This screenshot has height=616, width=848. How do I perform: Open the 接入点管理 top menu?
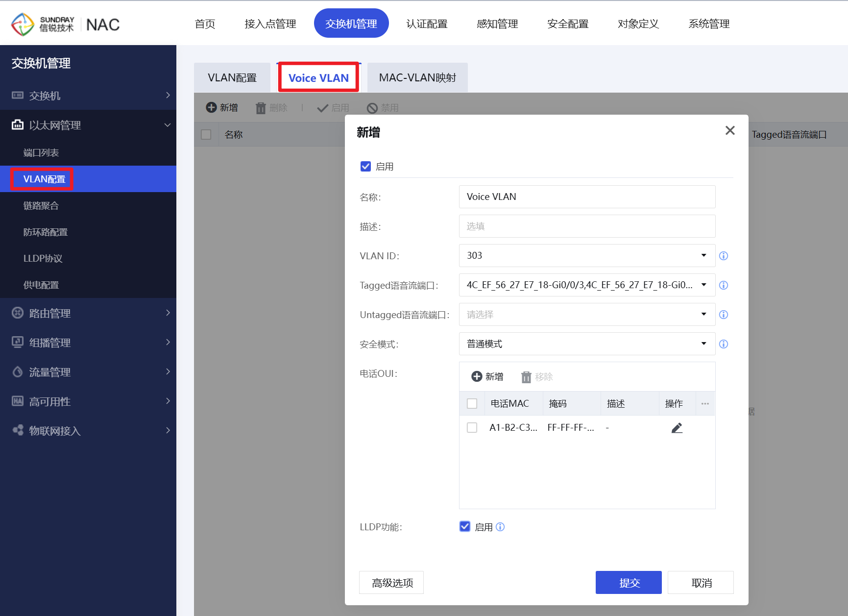click(270, 24)
